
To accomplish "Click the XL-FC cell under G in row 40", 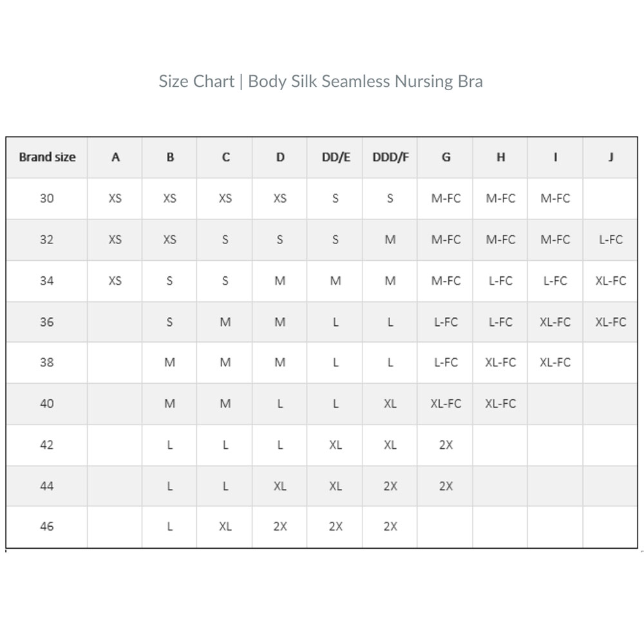I will [446, 404].
